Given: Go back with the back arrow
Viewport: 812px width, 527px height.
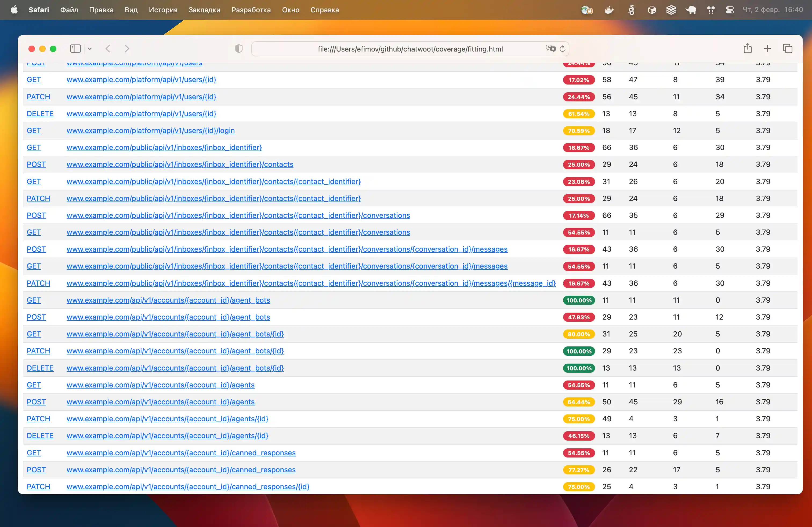Looking at the screenshot, I should tap(108, 49).
